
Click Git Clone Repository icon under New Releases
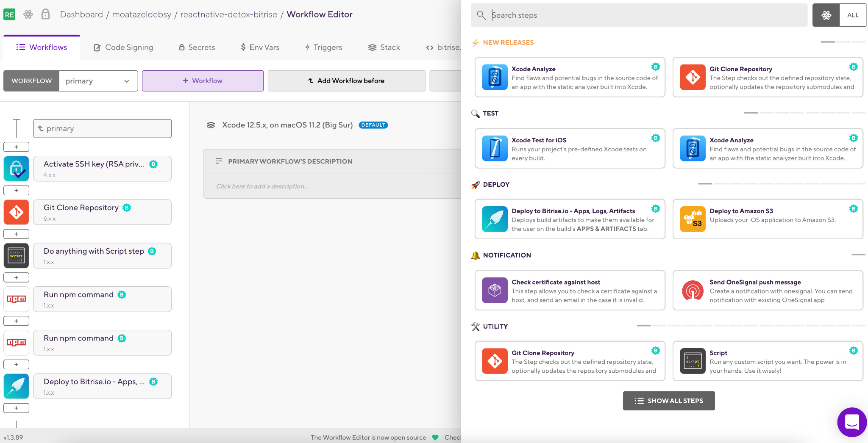pyautogui.click(x=693, y=77)
